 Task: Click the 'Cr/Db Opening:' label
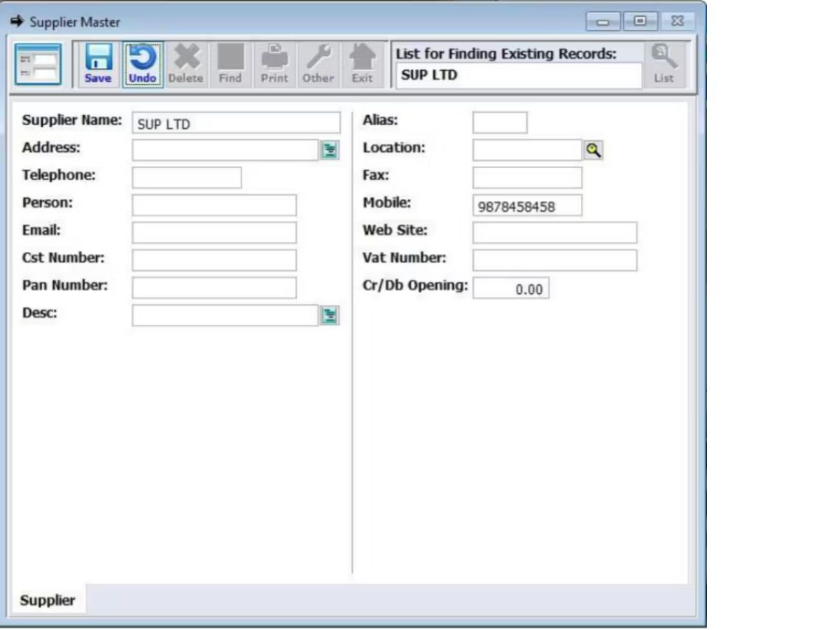coord(415,286)
